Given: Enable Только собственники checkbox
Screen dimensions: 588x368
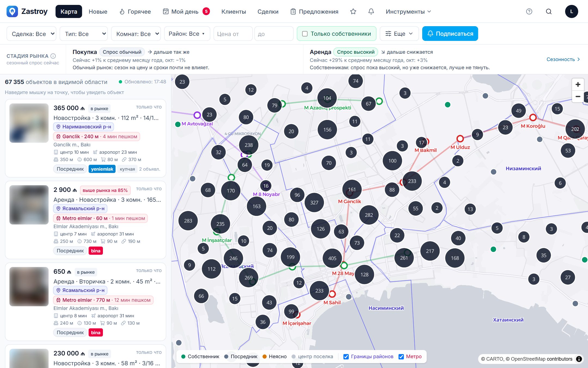Looking at the screenshot, I should [x=305, y=34].
